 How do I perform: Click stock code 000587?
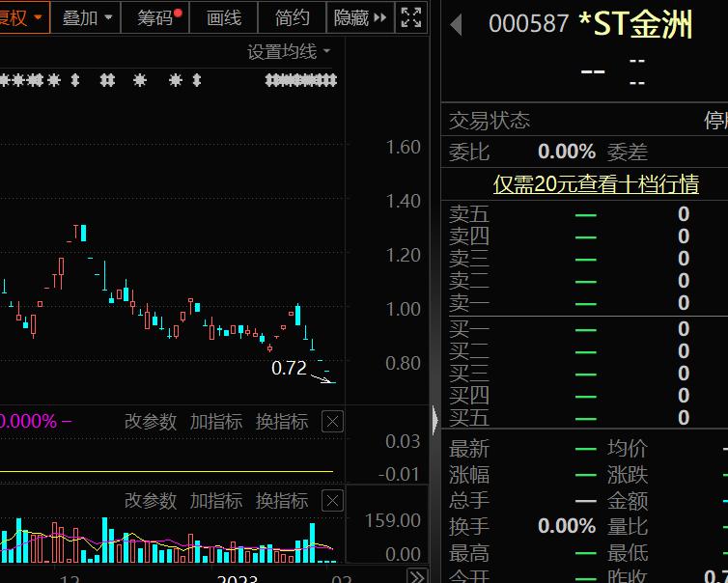point(528,24)
